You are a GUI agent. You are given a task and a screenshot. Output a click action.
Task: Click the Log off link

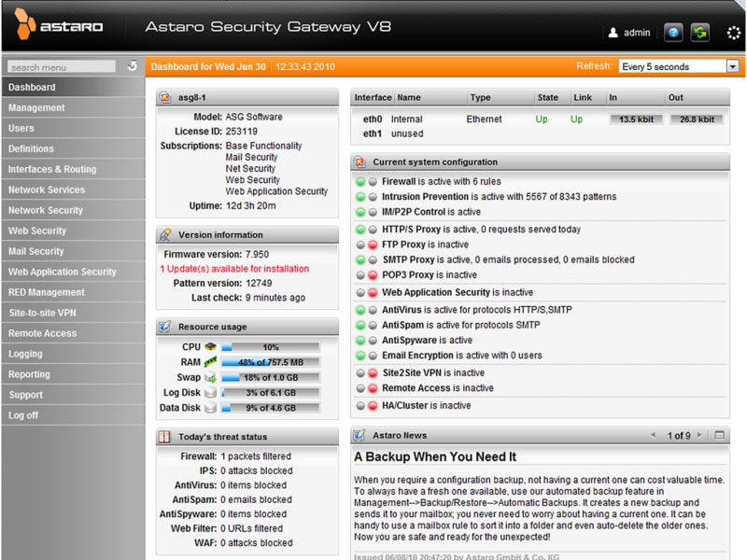click(74, 415)
